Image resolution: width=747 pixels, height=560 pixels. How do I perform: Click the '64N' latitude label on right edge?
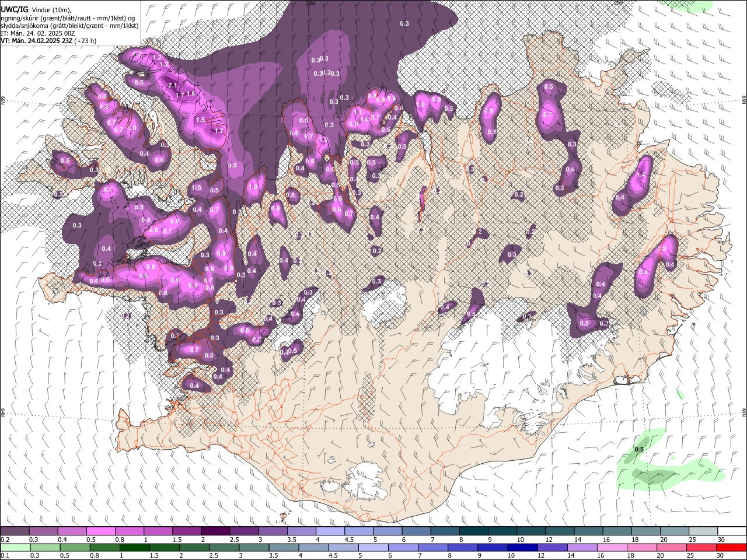pos(744,412)
